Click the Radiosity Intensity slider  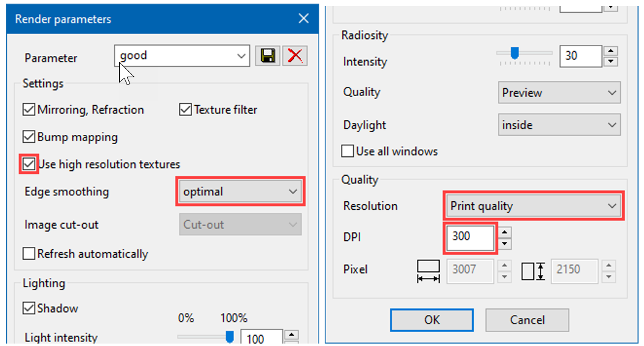coord(514,54)
